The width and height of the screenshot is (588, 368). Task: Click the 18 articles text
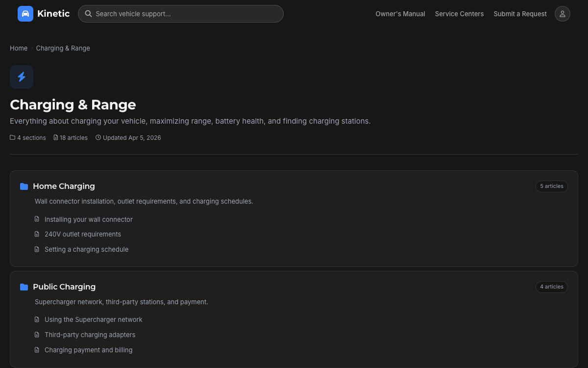coord(73,138)
